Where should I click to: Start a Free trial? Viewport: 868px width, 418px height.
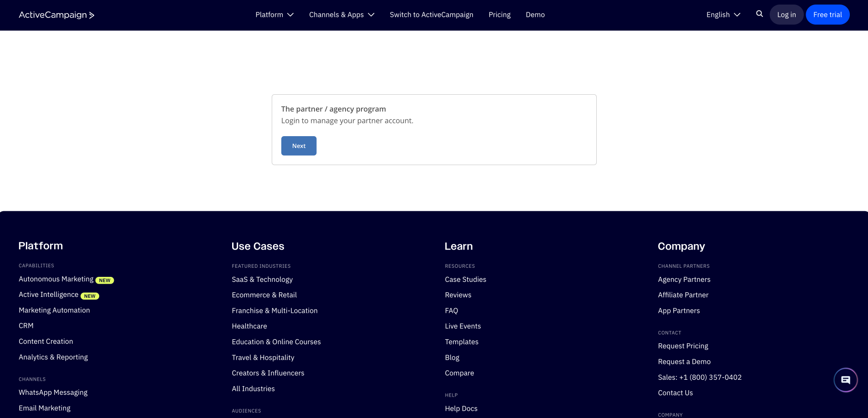click(827, 15)
